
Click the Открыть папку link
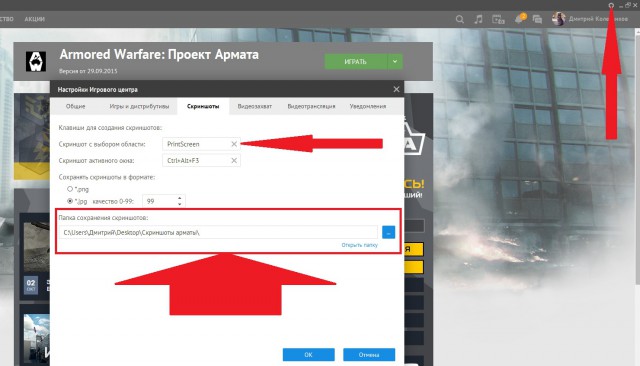(x=360, y=245)
